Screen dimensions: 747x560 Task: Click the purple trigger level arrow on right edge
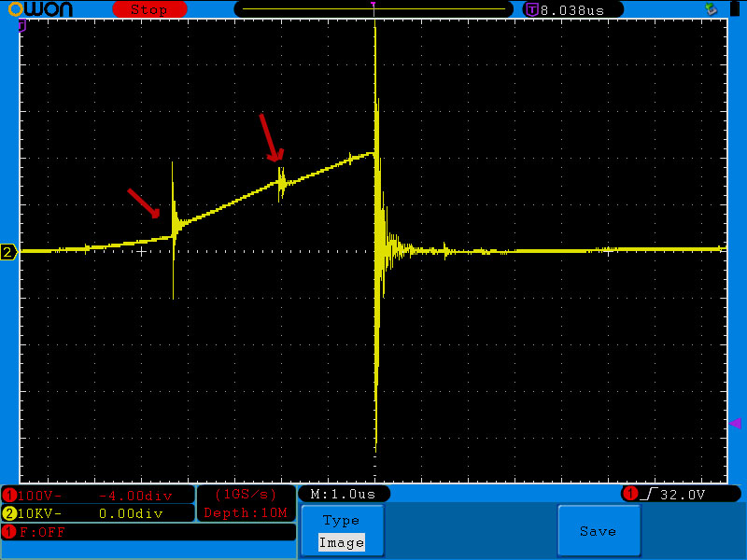735,423
